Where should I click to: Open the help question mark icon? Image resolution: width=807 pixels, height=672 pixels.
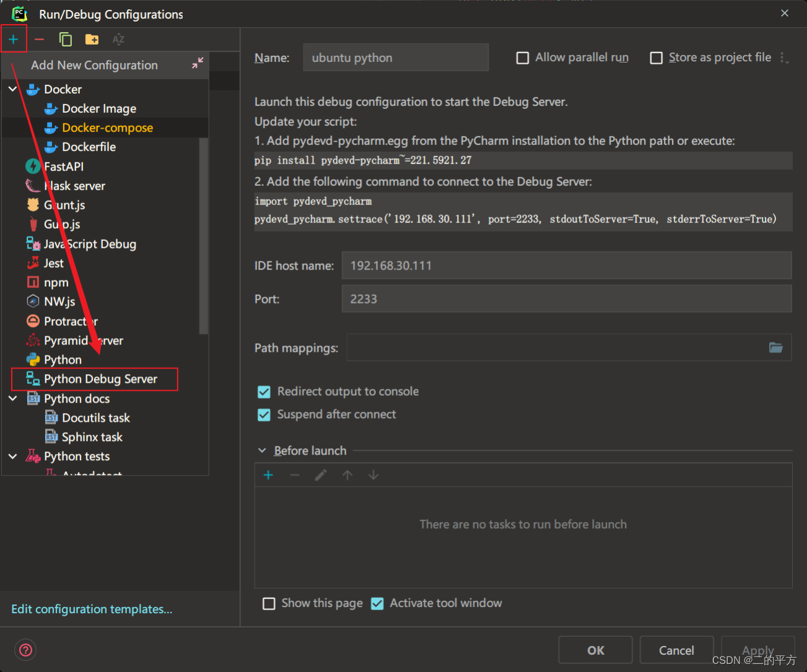click(25, 650)
